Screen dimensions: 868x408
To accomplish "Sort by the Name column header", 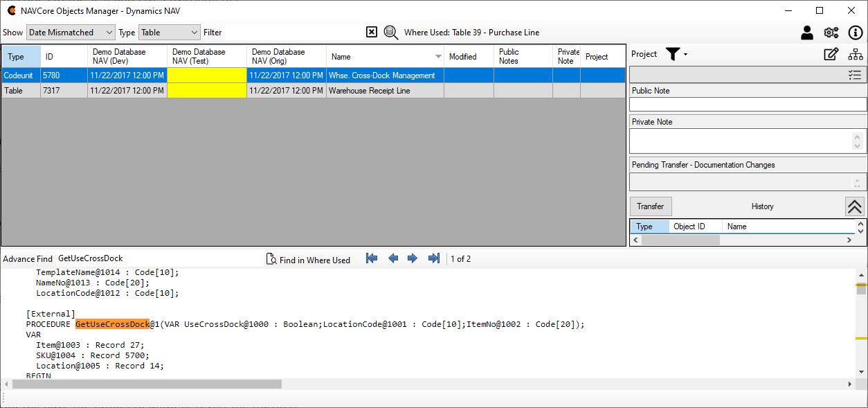I will [384, 57].
